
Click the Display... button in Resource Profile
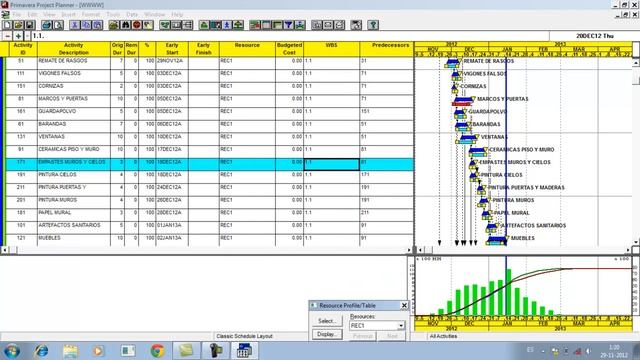click(327, 334)
